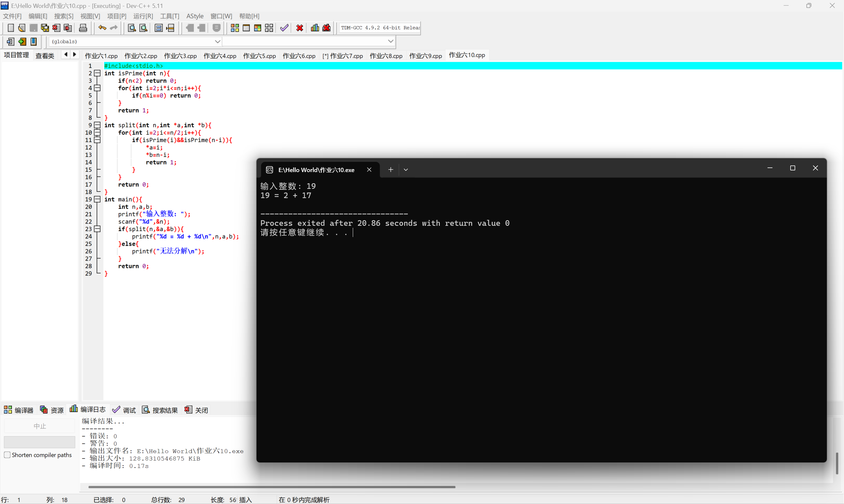The image size is (844, 504).
Task: Collapse the main function fold marker
Action: 98,199
